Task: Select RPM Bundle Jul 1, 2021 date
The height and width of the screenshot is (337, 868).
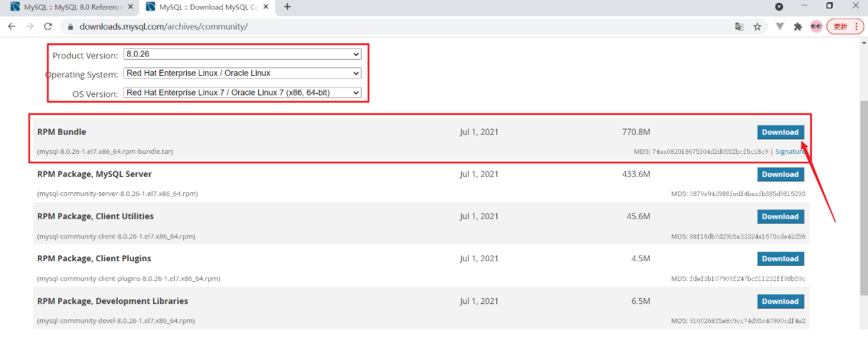Action: coord(479,133)
